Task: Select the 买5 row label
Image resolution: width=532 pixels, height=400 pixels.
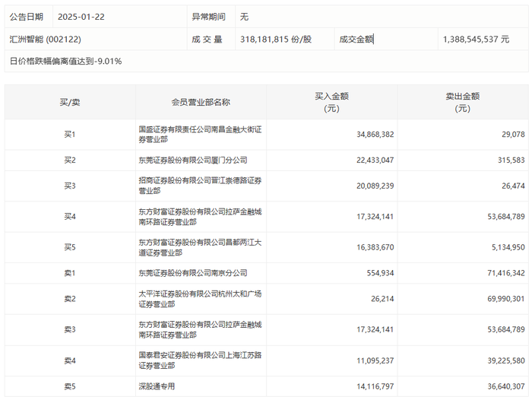Action: pos(70,247)
